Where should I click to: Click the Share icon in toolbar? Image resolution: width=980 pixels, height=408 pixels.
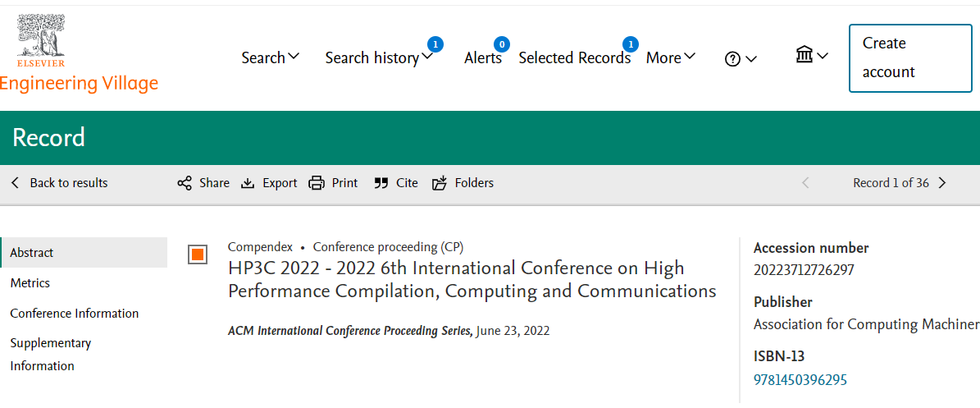coord(185,183)
